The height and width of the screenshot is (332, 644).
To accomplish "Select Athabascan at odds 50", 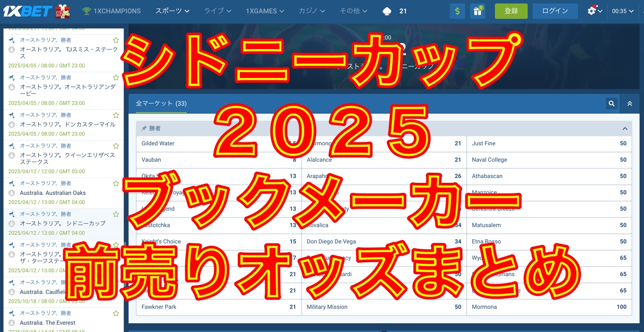I will [549, 176].
